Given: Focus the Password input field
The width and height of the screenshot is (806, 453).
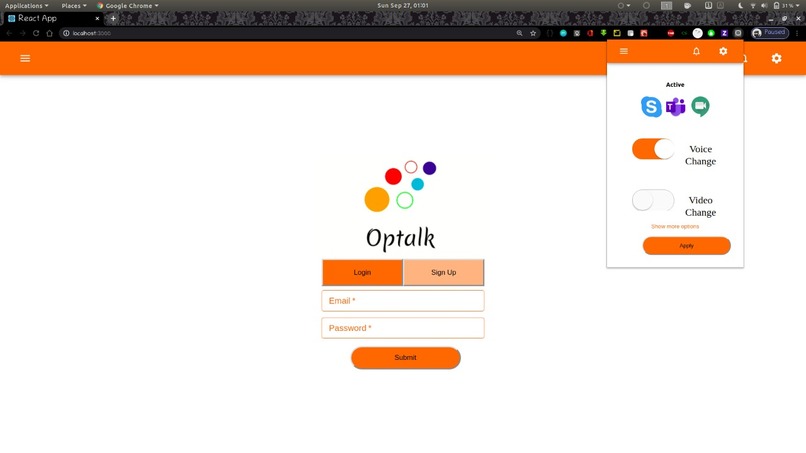Looking at the screenshot, I should (x=402, y=328).
